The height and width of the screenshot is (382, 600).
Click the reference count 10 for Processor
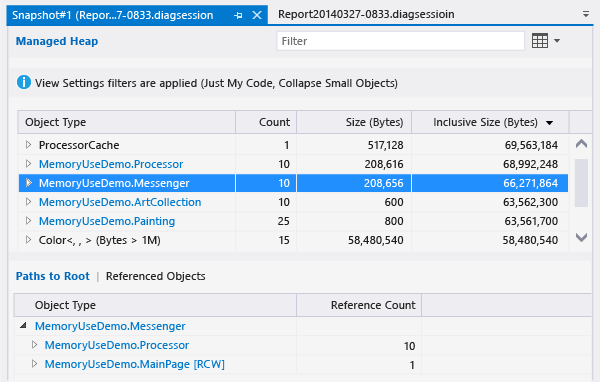pos(409,346)
